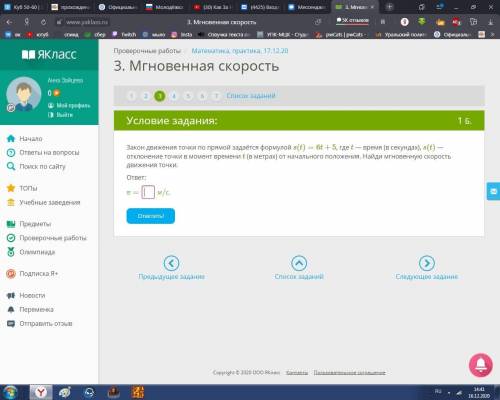Open the ютуб bookmark

coord(38,34)
